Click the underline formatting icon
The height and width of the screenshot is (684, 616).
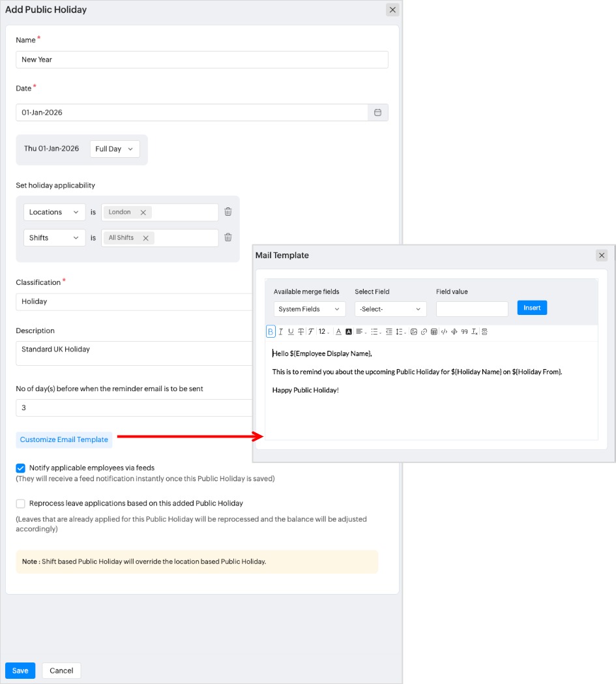291,332
